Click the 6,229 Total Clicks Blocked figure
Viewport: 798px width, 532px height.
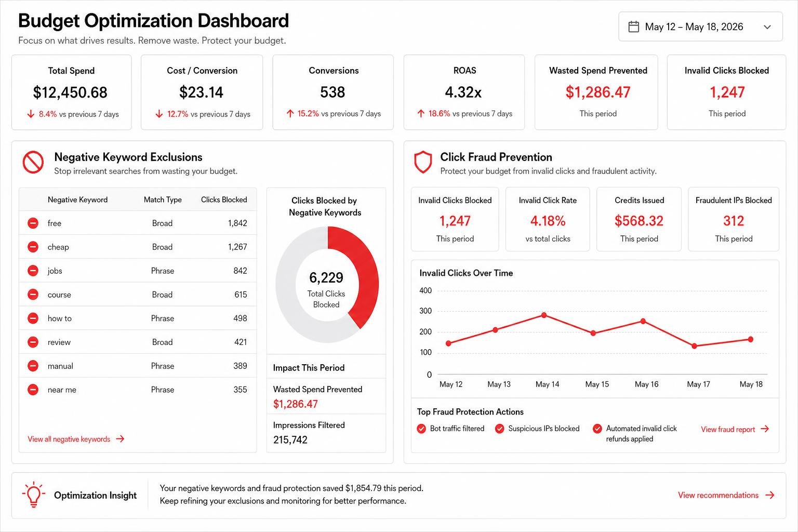(x=326, y=277)
